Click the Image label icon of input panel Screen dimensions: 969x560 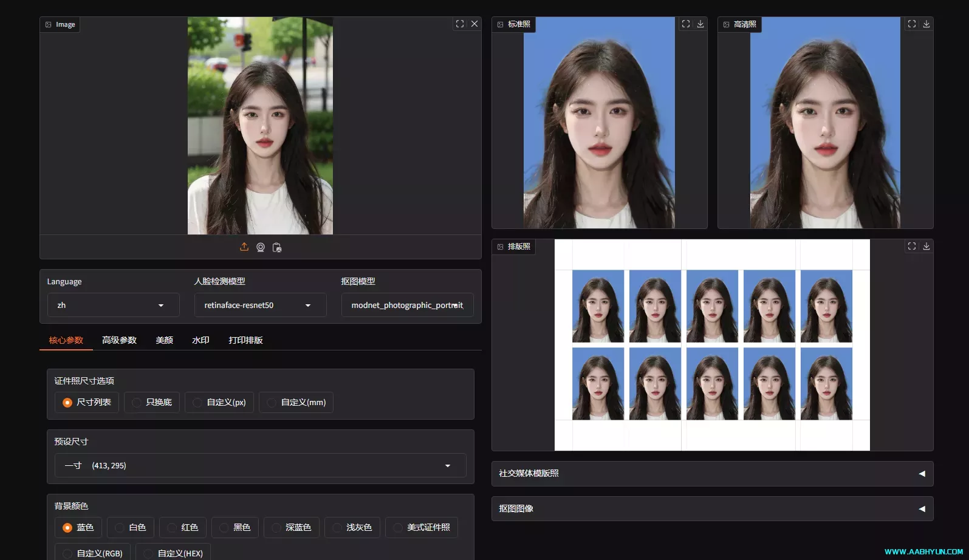click(49, 25)
